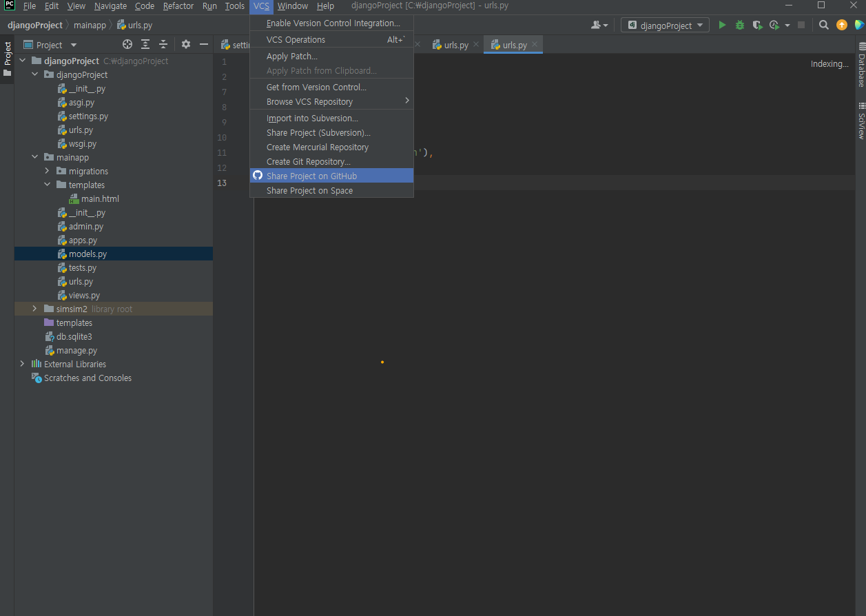The image size is (866, 616).
Task: Run the djangoProject configuration with green play icon
Action: [722, 25]
